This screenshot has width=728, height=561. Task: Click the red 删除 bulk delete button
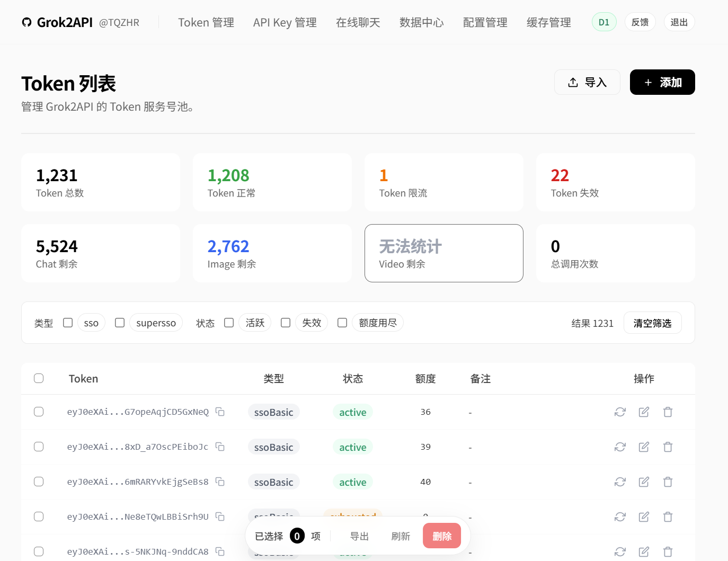(x=442, y=536)
